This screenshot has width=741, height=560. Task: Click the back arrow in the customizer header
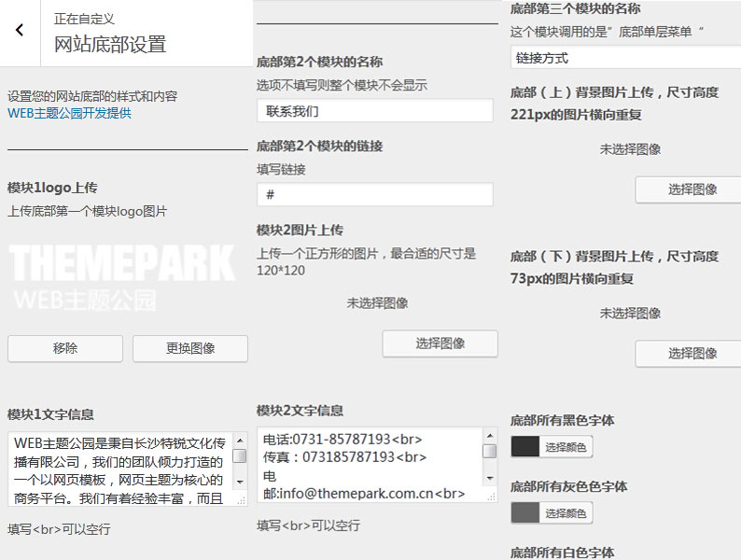20,31
